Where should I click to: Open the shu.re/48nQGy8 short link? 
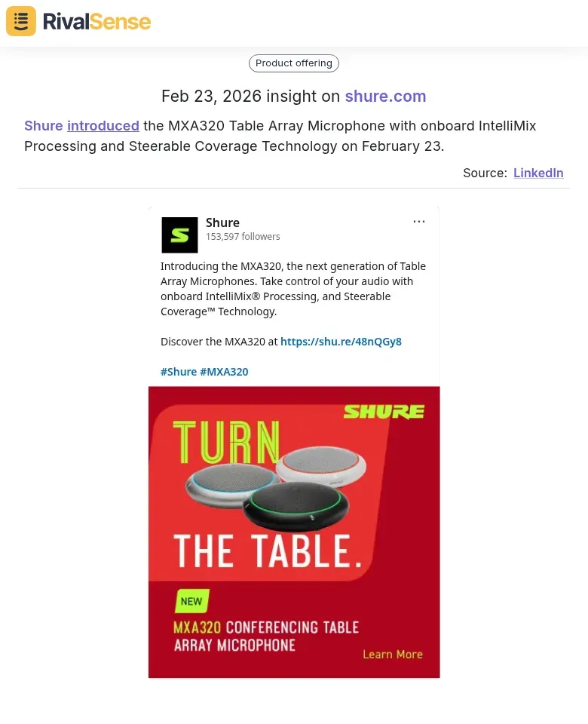341,342
